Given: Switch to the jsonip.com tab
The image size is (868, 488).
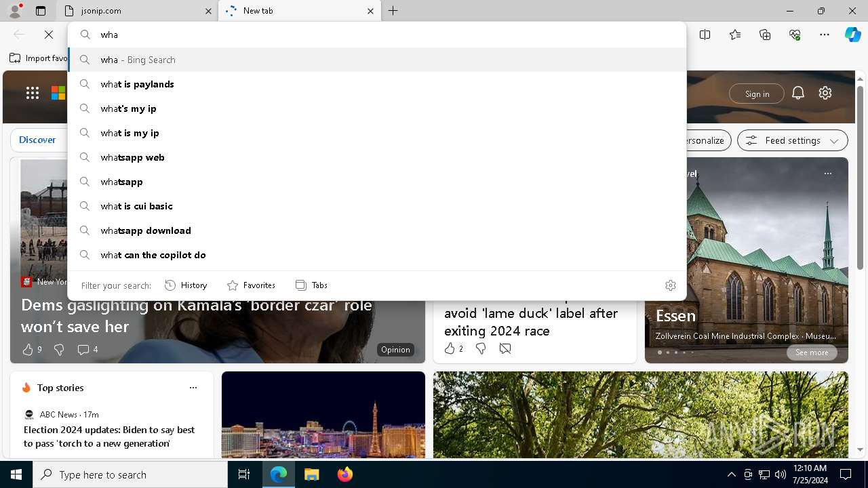Looking at the screenshot, I should click(x=136, y=11).
